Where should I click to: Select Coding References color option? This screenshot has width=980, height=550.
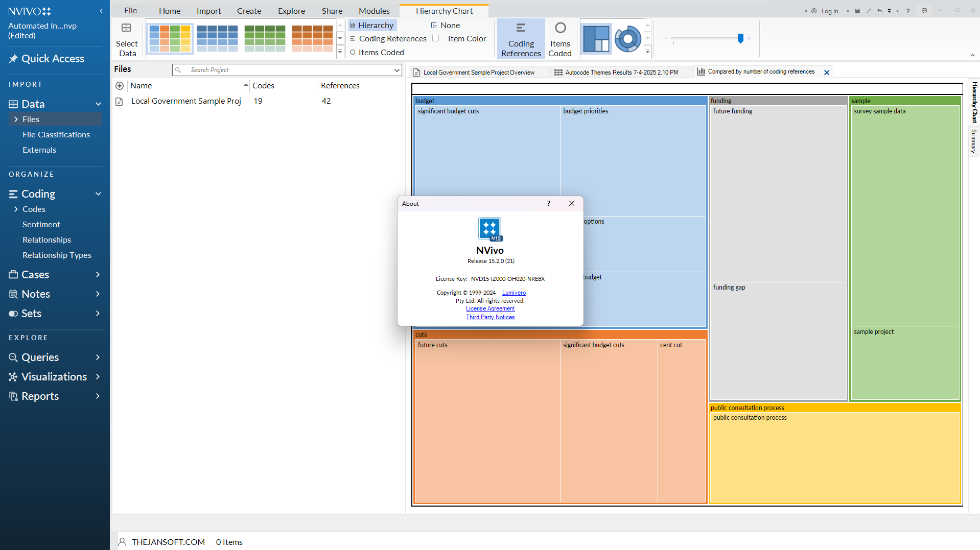pos(388,38)
